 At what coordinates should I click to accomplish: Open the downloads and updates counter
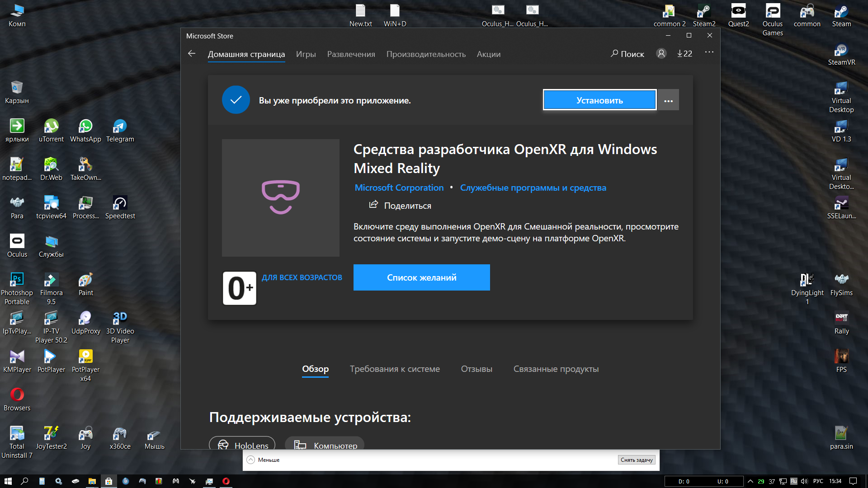tap(684, 54)
